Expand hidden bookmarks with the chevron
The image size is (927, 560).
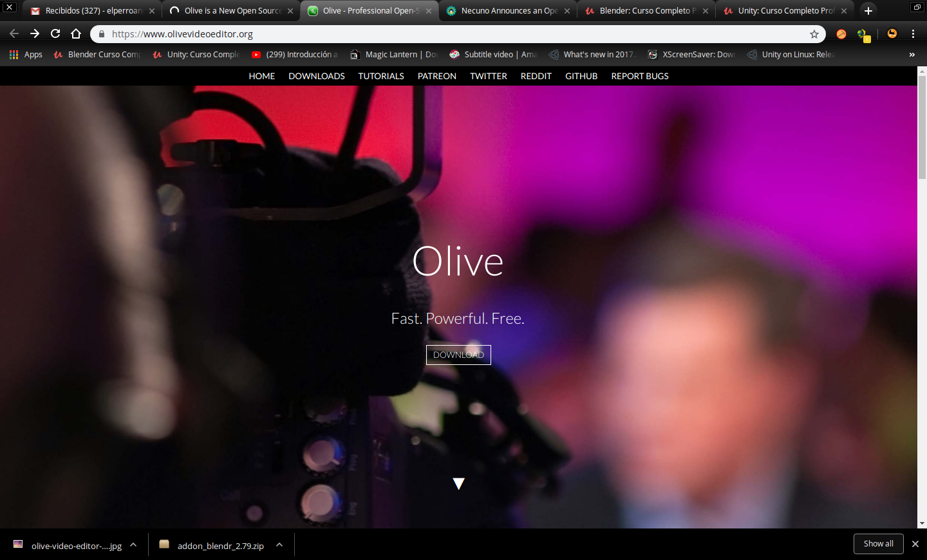(x=912, y=55)
